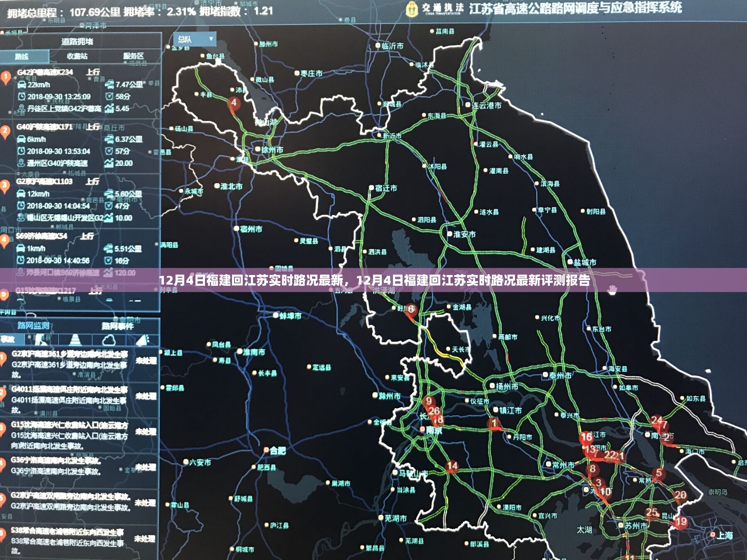This screenshot has height=560, width=747.
Task: Click the location icon beside 通州区G40沪陕高速
Action: [21, 163]
